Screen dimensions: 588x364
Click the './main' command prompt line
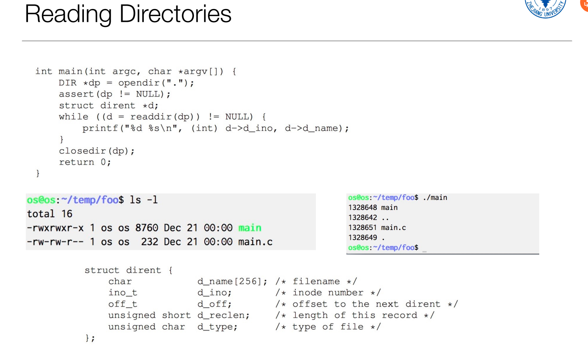point(398,197)
